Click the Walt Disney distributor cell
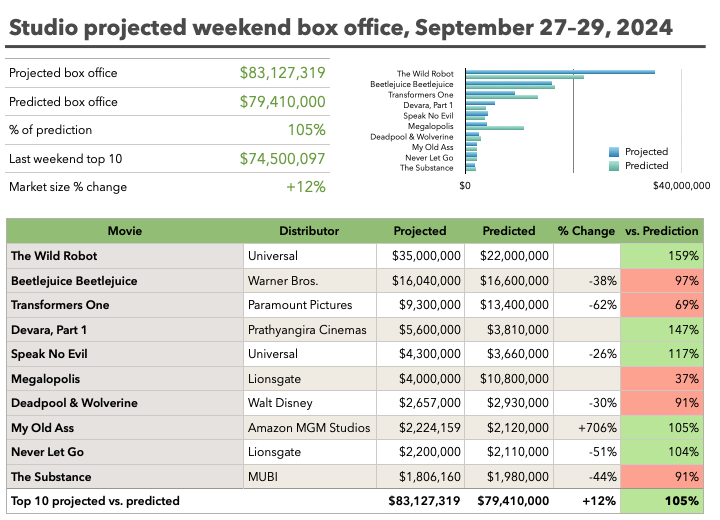This screenshot has height=520, width=720. 310,403
